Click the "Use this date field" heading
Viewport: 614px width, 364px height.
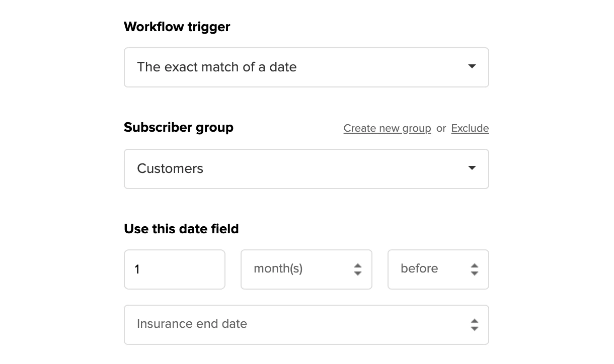tap(181, 229)
